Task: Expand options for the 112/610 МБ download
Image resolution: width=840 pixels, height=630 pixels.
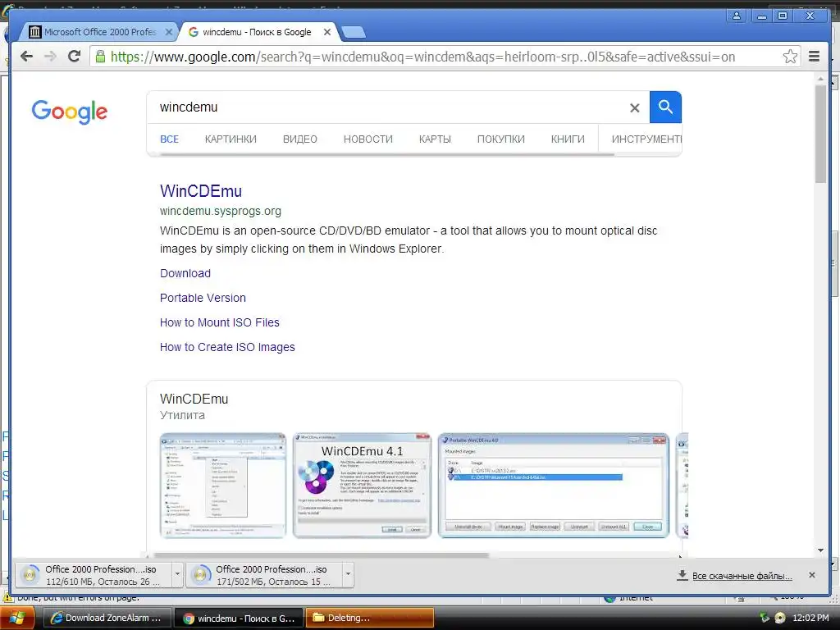Action: coord(177,575)
